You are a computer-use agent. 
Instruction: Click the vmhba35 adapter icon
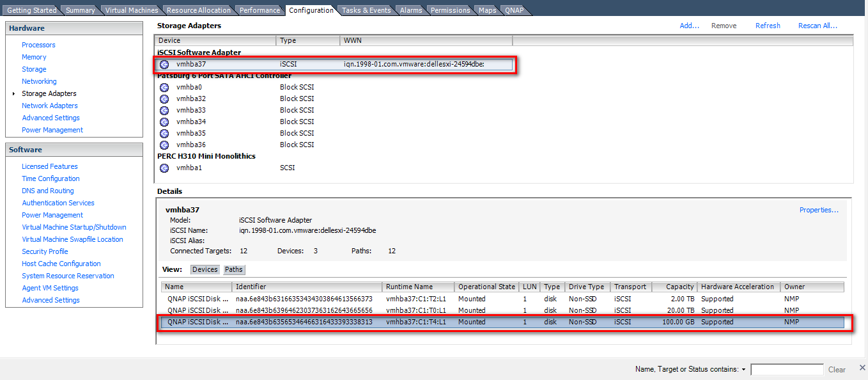pyautogui.click(x=164, y=133)
